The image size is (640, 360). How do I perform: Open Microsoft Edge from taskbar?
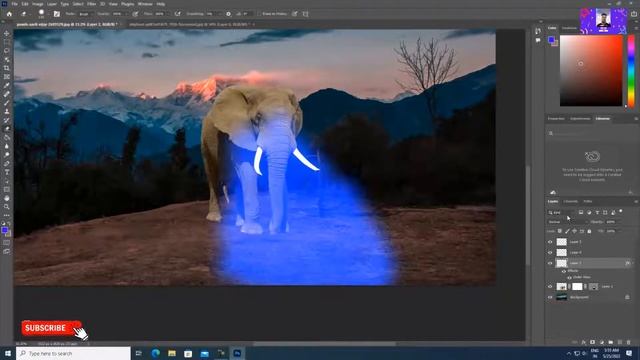(156, 353)
